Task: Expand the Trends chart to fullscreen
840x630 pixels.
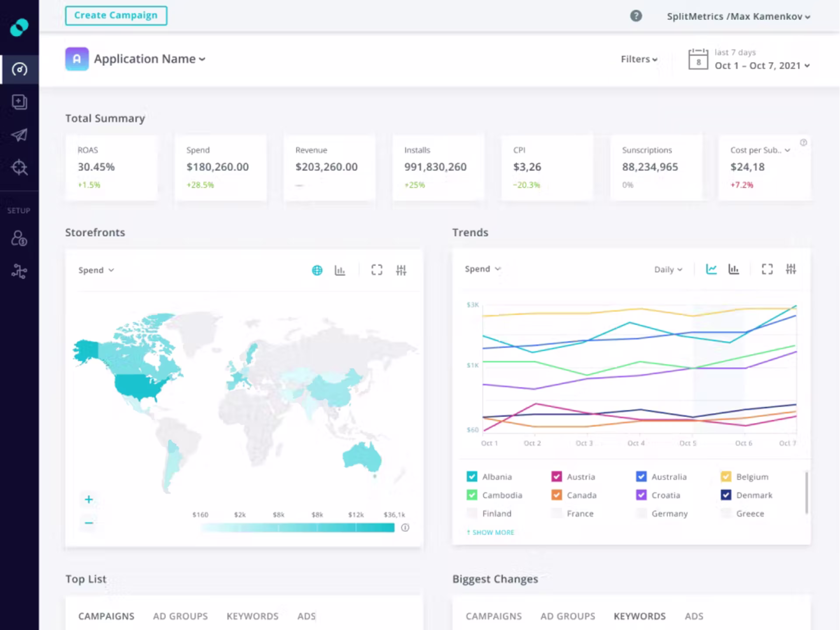Action: click(x=767, y=269)
